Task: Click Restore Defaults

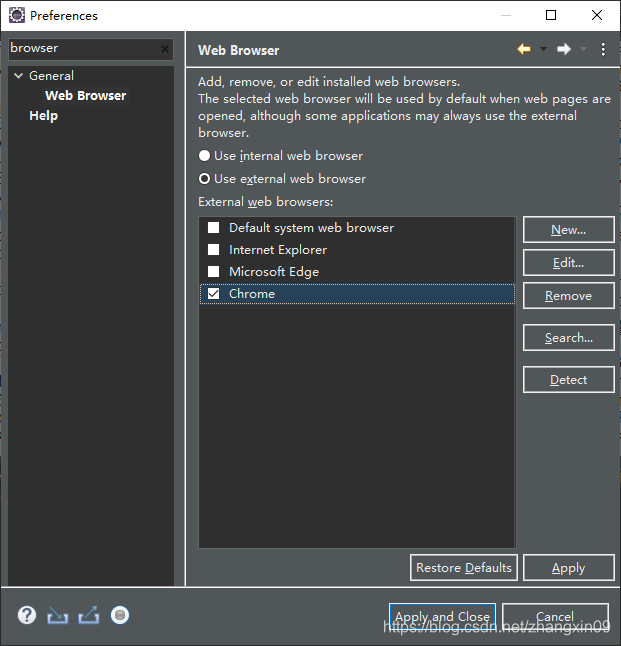Action: [x=464, y=568]
